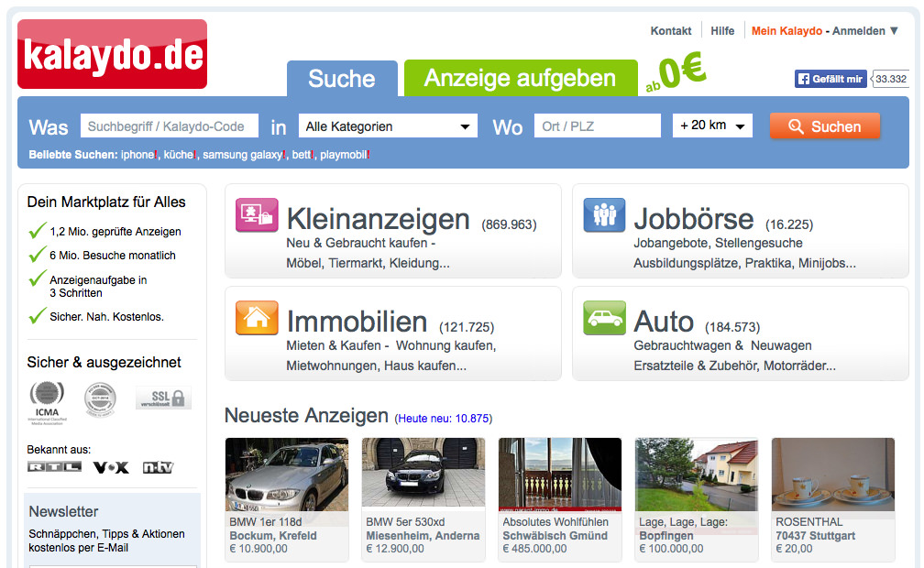
Task: Click the orange Suchen button
Action: click(824, 126)
